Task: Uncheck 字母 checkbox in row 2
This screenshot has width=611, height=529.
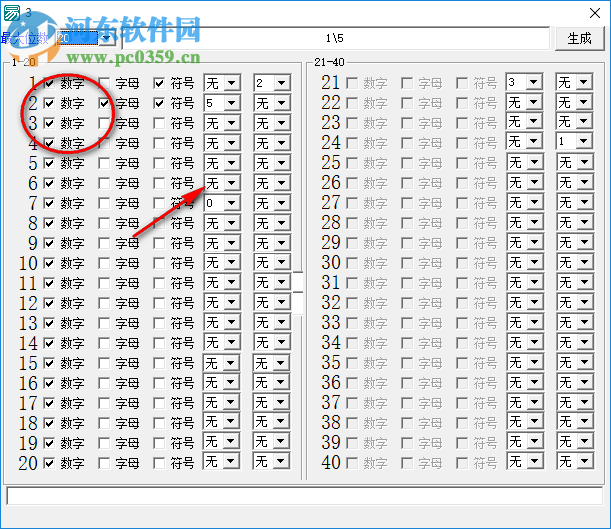Action: pos(104,103)
